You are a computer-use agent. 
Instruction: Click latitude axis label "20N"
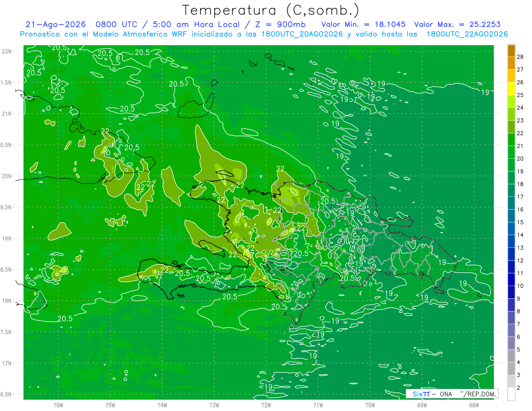7,176
